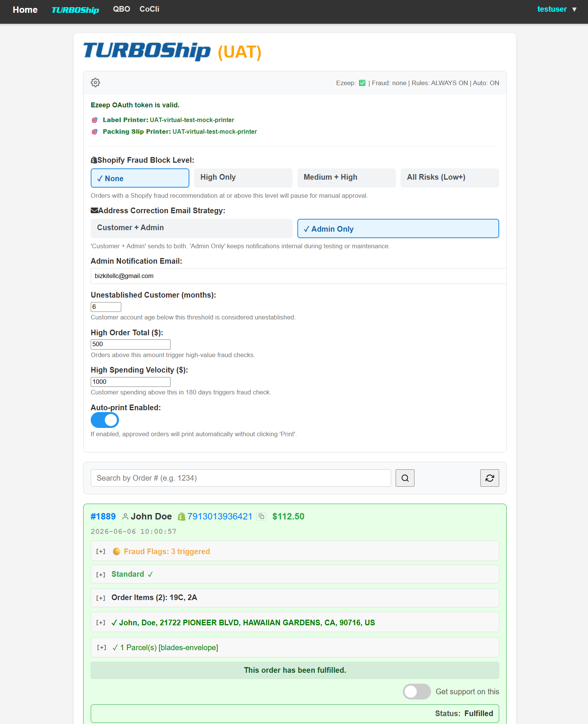Click the testuser account name
Viewport: 588px width, 724px height.
pyautogui.click(x=552, y=9)
